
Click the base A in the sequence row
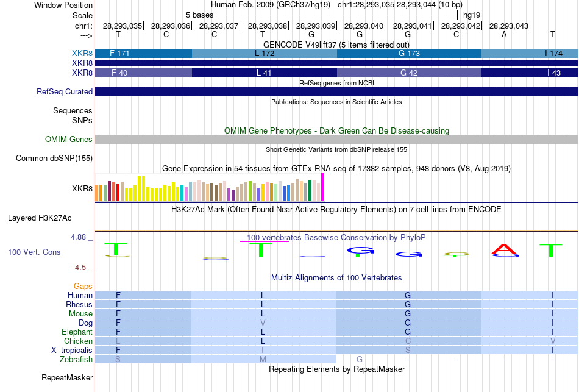504,34
